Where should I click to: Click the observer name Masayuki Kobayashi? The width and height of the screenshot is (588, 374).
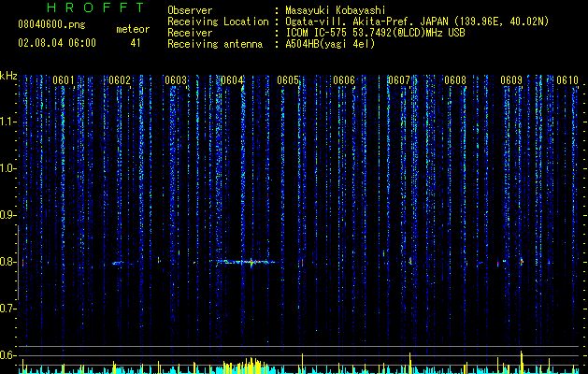coord(336,10)
